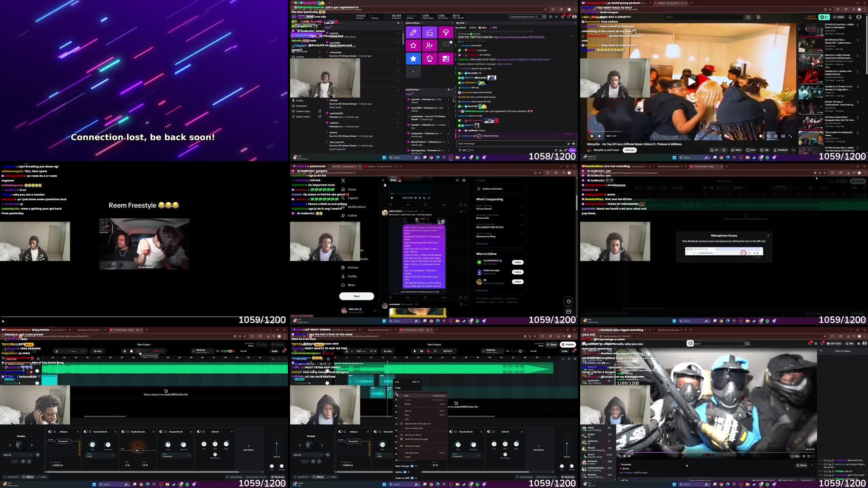Subscribe to GlizzyGlo on YouTube

click(630, 150)
